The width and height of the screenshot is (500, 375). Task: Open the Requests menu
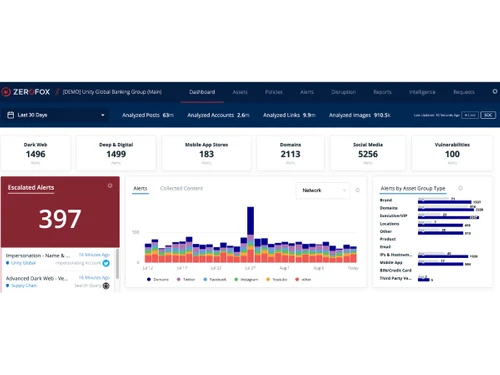464,92
